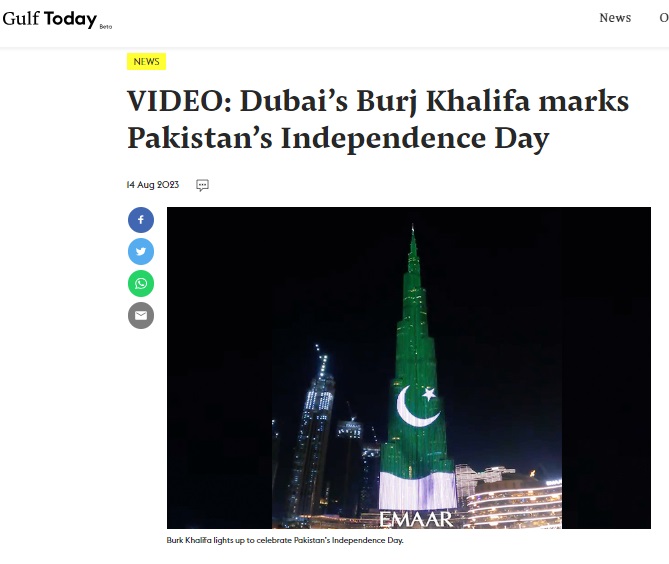Screen dimensions: 669x564
Task: Open the comments speech bubble icon
Action: point(202,185)
